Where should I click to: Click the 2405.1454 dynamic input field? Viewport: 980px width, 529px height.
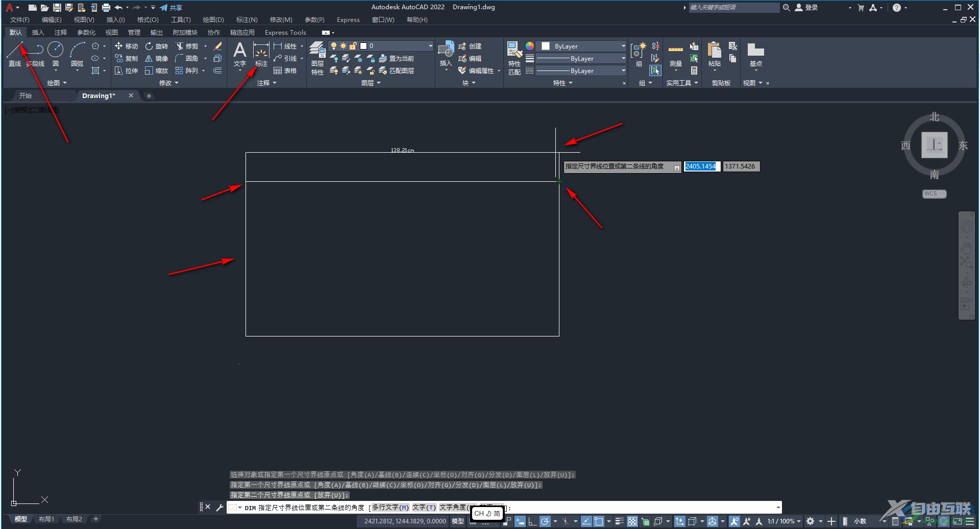click(x=702, y=166)
